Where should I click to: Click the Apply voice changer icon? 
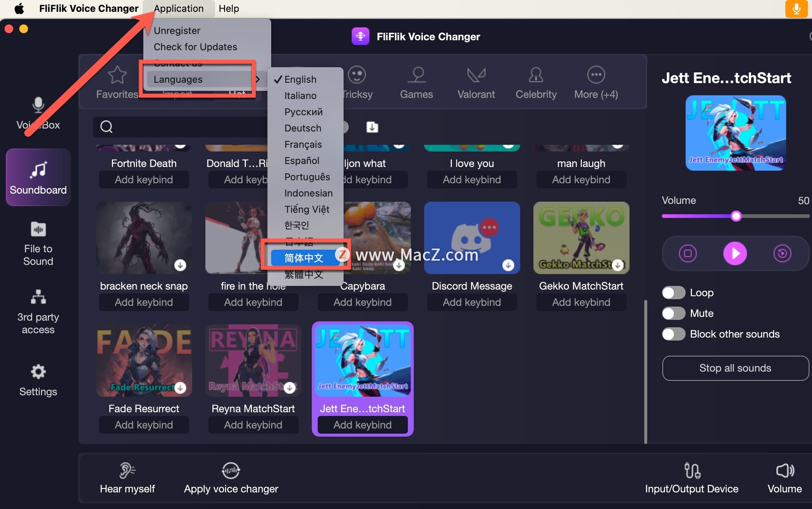pos(231,470)
